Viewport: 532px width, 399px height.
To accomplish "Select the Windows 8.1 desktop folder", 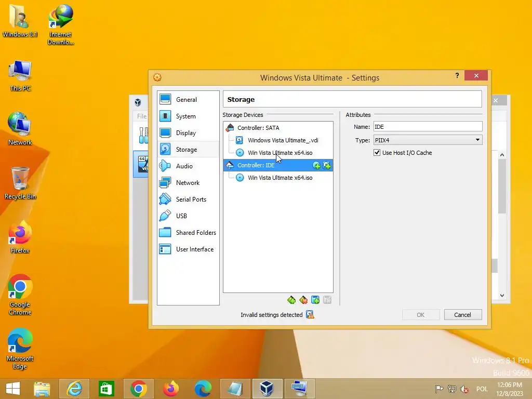I will tap(20, 21).
